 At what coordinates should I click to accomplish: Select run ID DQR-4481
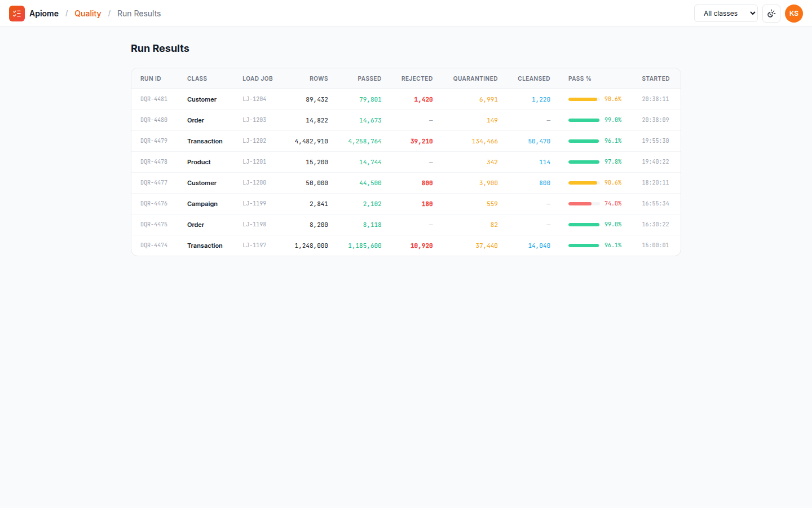(154, 99)
